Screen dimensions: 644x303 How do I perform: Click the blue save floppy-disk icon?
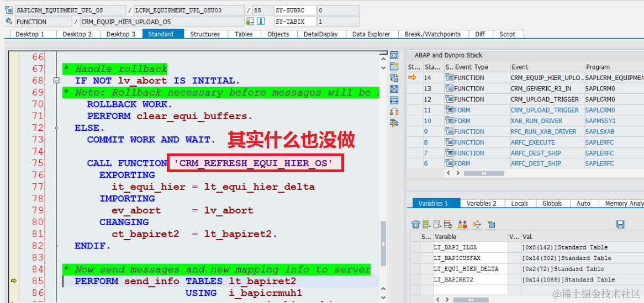click(x=621, y=224)
